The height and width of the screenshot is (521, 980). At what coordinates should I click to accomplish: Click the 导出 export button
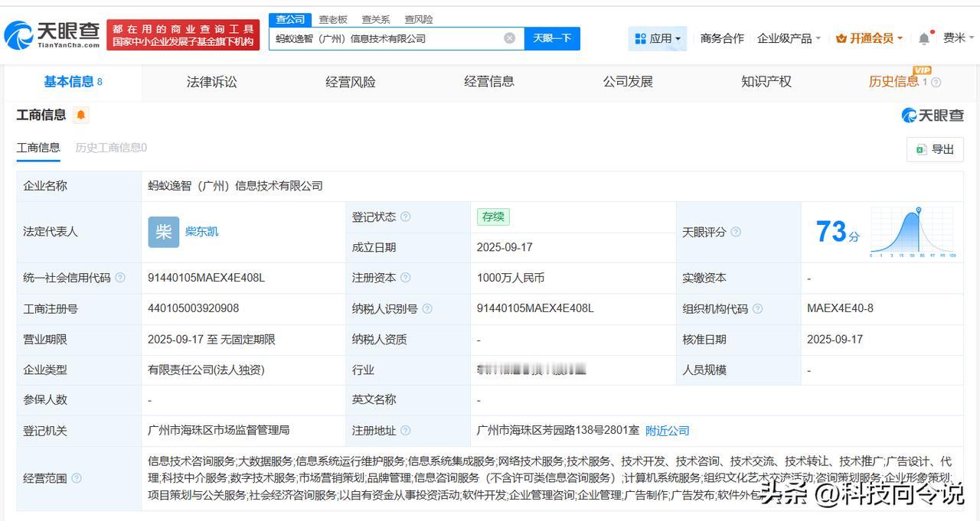tap(936, 149)
